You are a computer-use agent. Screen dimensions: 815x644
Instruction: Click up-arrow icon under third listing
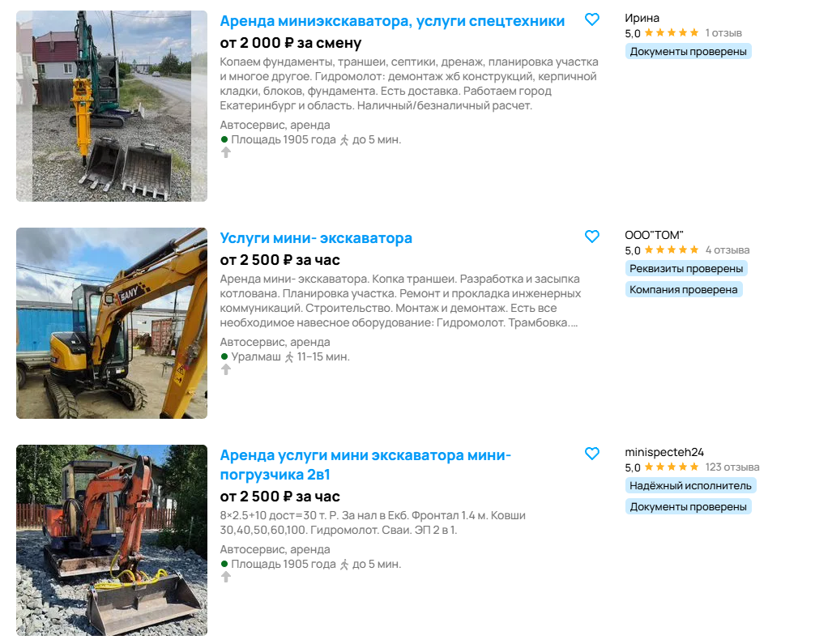[225, 577]
